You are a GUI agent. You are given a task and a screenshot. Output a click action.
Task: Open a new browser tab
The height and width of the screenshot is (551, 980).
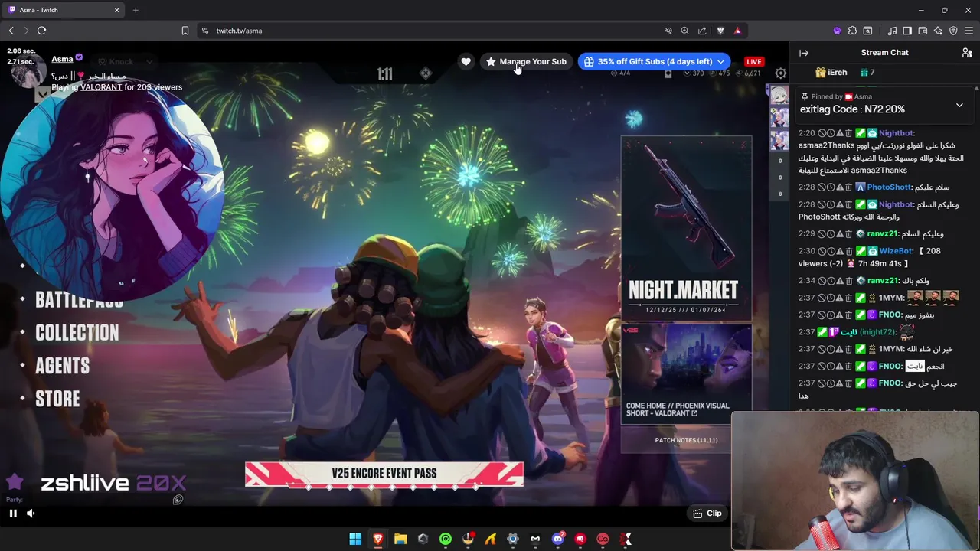point(136,10)
